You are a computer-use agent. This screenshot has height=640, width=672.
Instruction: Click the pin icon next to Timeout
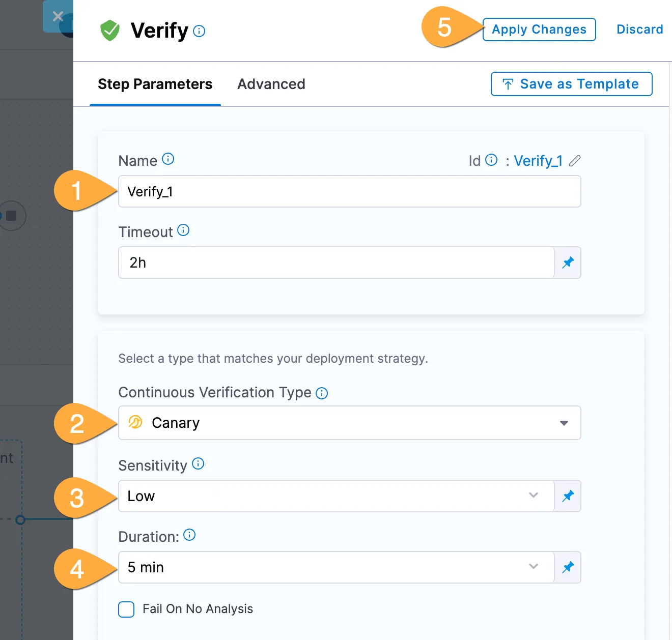tap(568, 263)
